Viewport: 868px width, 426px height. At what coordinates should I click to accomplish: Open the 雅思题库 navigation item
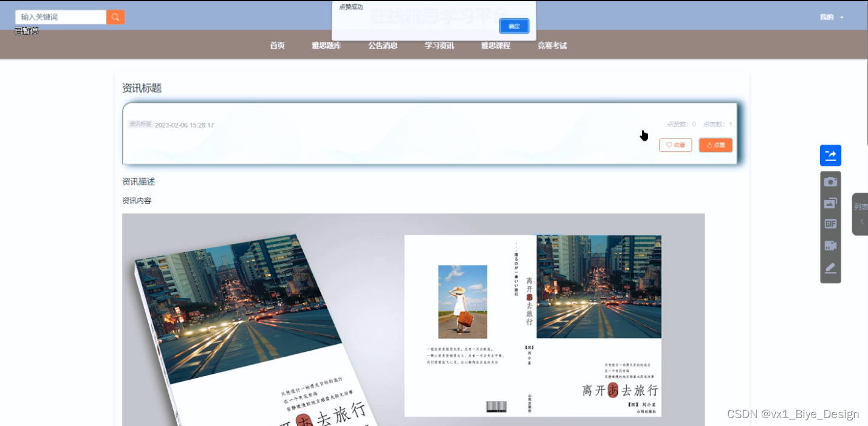[326, 46]
